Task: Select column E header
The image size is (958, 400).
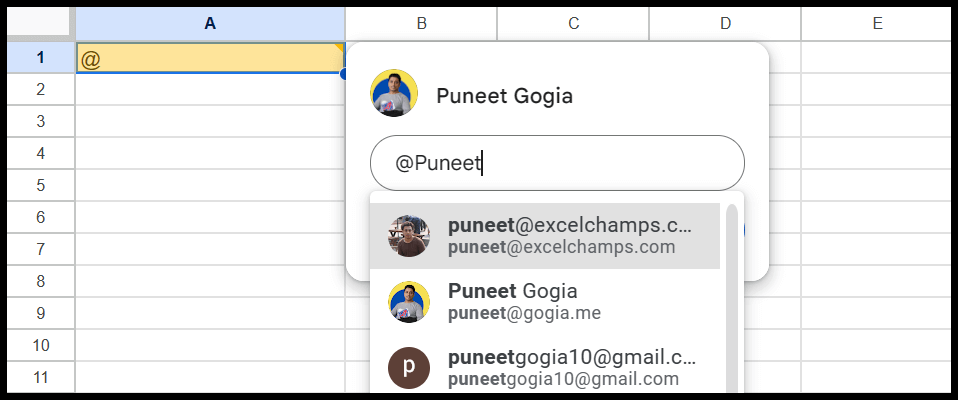Action: (877, 23)
